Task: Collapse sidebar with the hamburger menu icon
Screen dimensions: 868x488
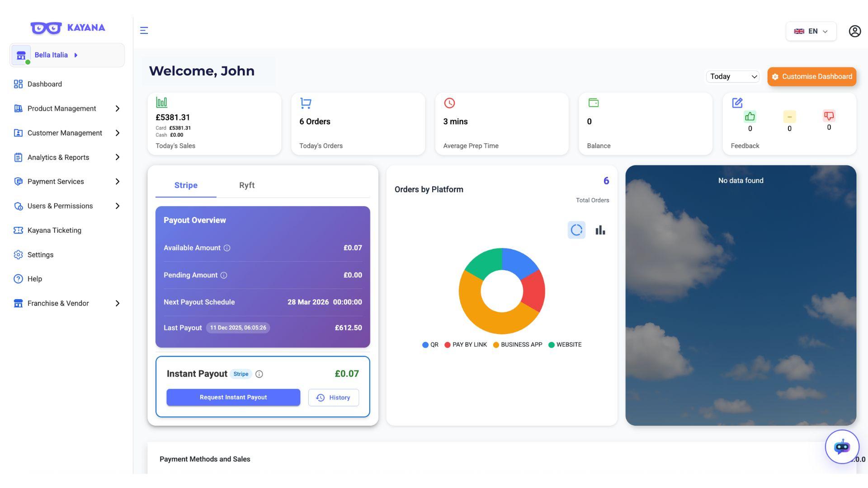Action: (x=144, y=30)
